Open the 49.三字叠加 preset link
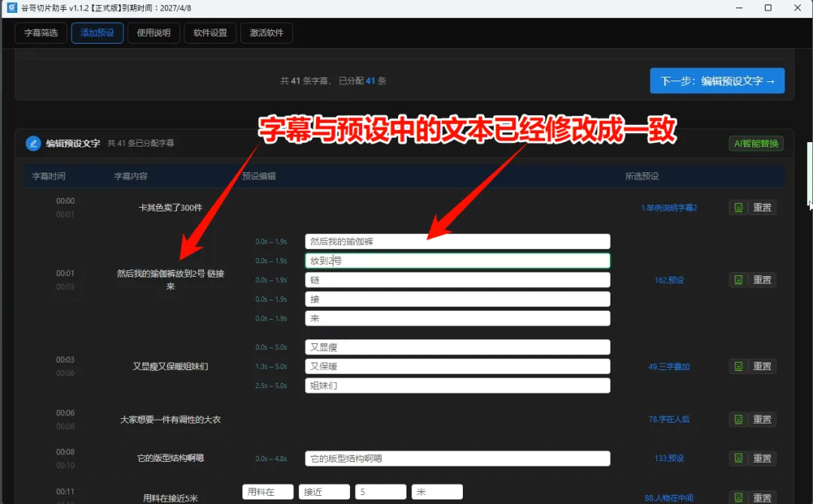This screenshot has height=504, width=813. 669,367
